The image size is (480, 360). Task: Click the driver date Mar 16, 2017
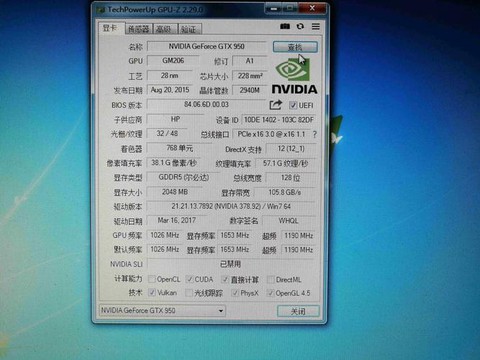(177, 220)
